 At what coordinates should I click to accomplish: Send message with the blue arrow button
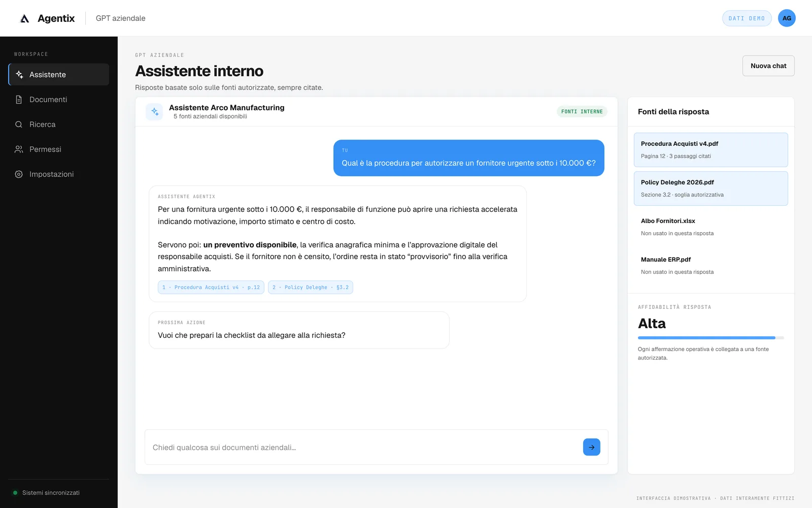point(592,447)
